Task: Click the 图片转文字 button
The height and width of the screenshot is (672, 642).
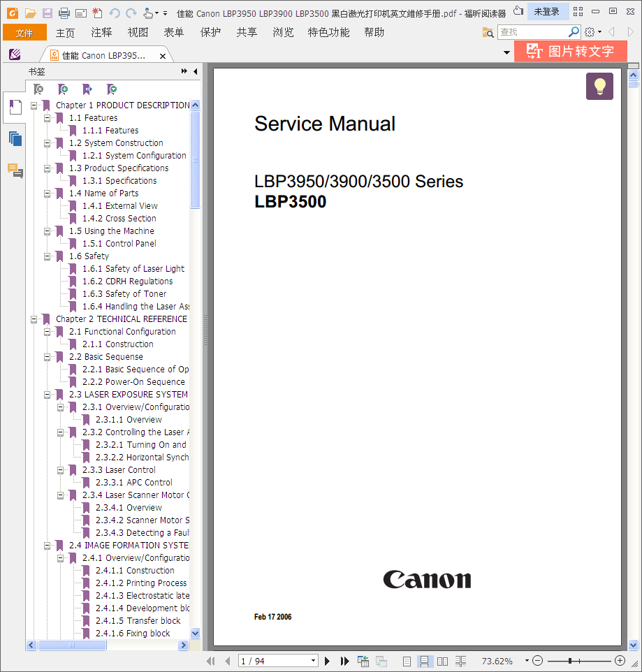Action: [571, 52]
